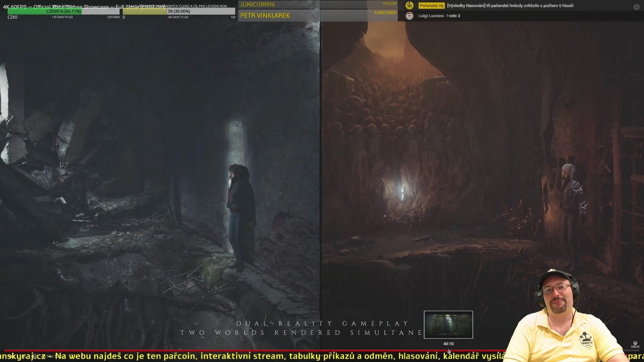Click the DUAL-REALITY GAMEPLAY caption
Viewport: 644px width, 362px height.
pos(322,323)
